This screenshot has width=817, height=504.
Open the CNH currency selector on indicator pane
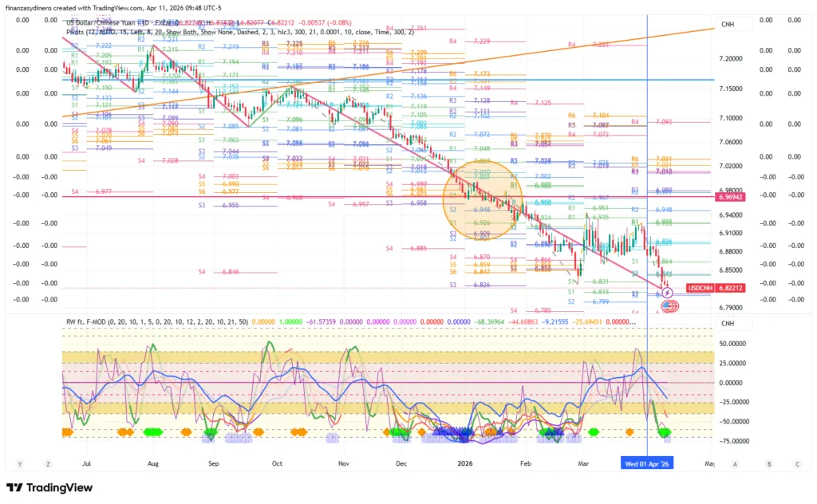727,323
